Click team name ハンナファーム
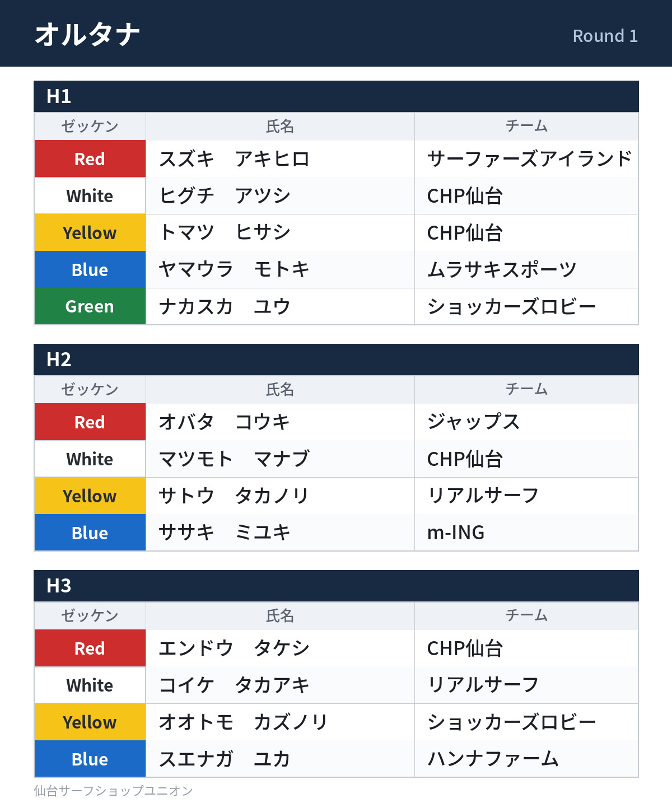The image size is (672, 803). click(493, 759)
